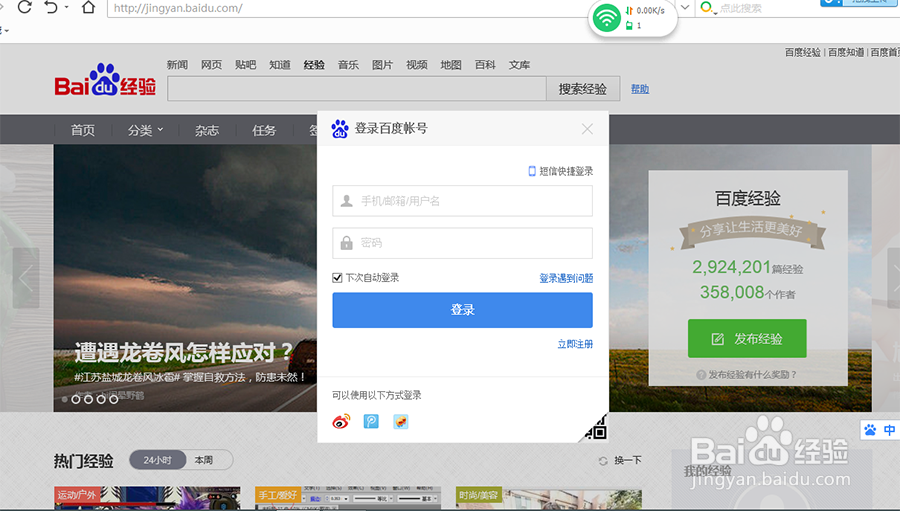Viewport: 900px width, 511px height.
Task: Open 短信快捷登录 link
Action: coord(566,171)
